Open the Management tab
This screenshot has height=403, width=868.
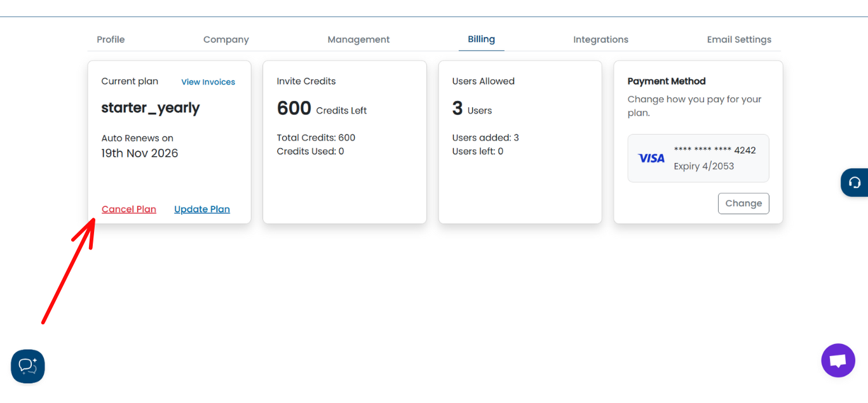pos(358,39)
